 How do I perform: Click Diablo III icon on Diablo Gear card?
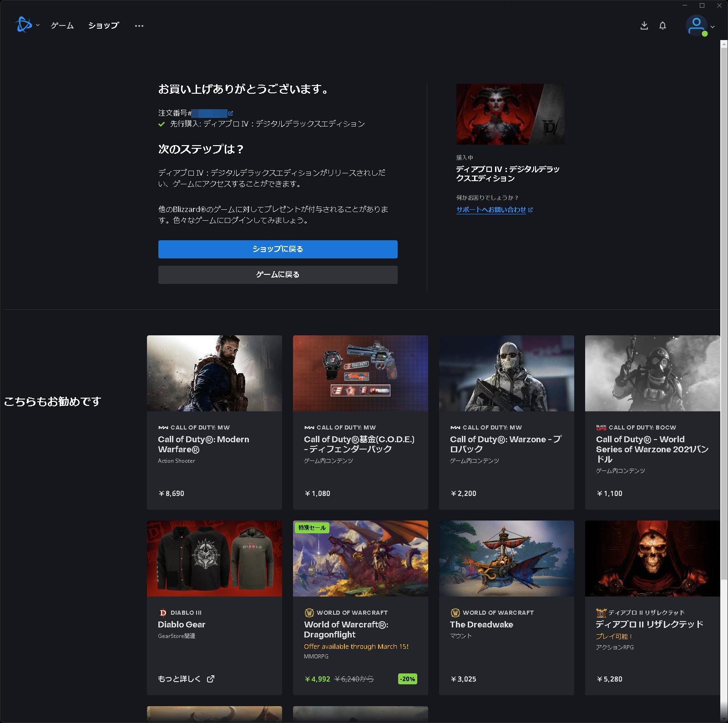162,612
